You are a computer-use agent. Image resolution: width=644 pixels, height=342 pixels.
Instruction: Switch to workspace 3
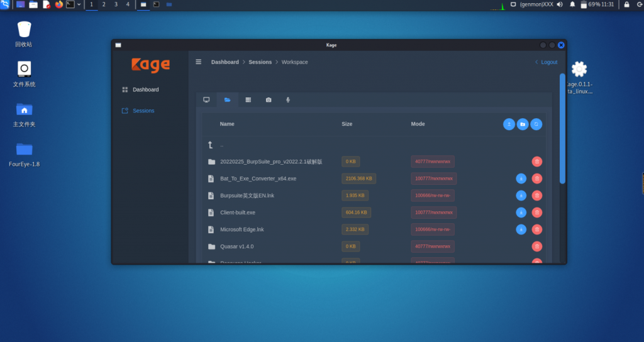coord(116,4)
